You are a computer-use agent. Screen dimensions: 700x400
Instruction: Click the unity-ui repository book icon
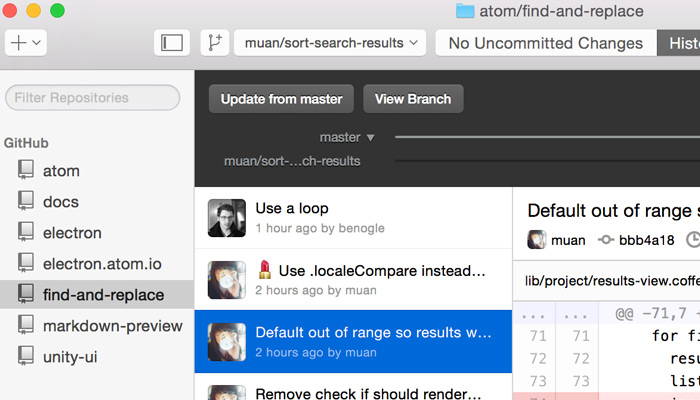pyautogui.click(x=26, y=356)
